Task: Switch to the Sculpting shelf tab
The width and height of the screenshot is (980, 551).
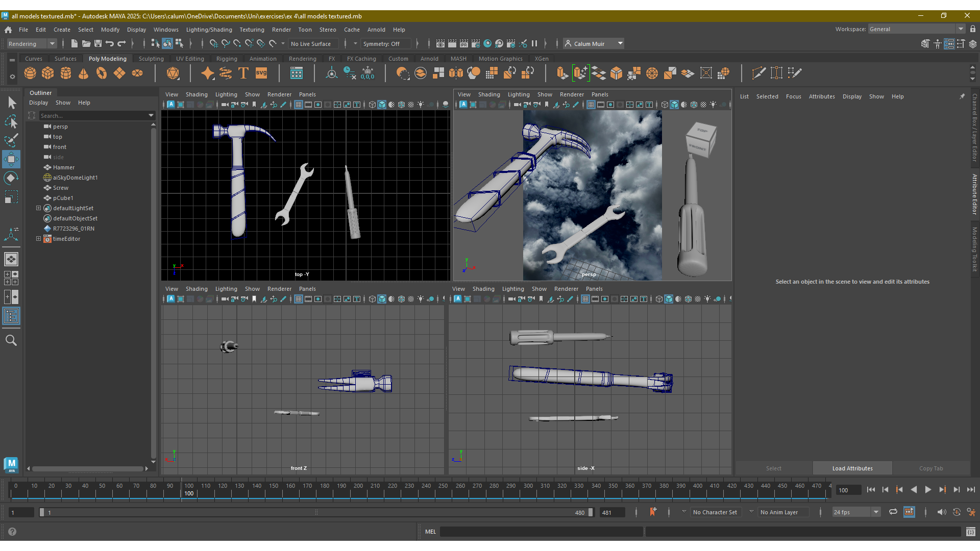Action: (151, 59)
